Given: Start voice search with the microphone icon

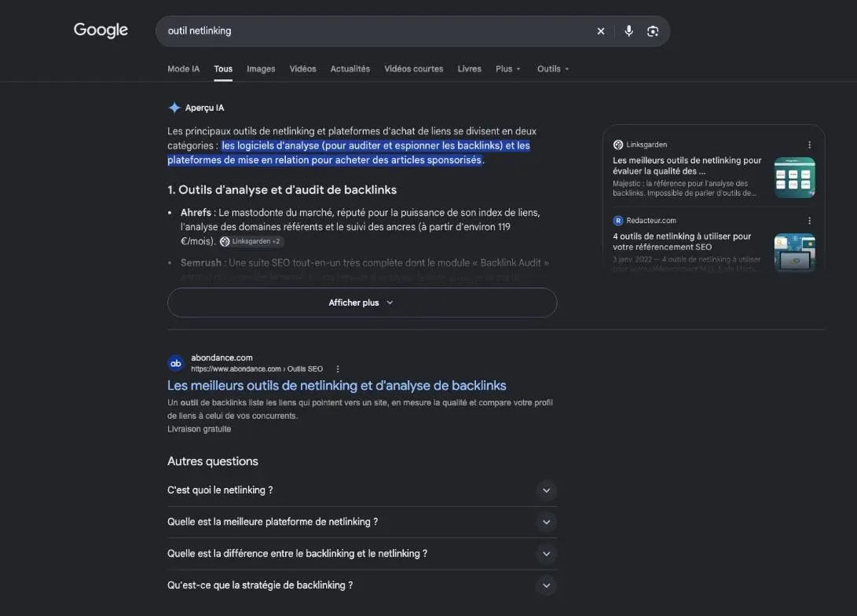Looking at the screenshot, I should (628, 31).
